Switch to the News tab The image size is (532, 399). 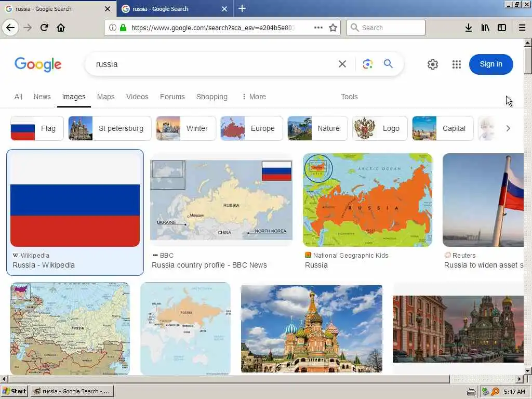[42, 97]
